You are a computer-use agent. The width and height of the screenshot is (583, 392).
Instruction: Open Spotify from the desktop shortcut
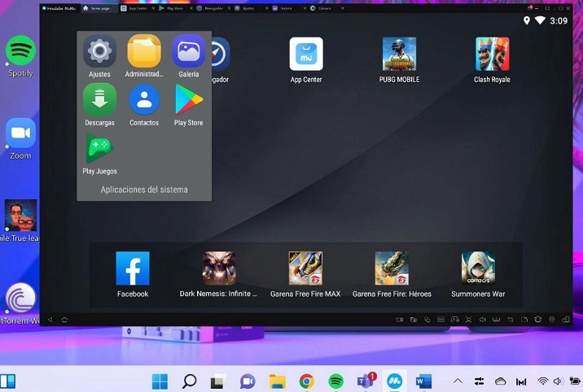pos(20,56)
